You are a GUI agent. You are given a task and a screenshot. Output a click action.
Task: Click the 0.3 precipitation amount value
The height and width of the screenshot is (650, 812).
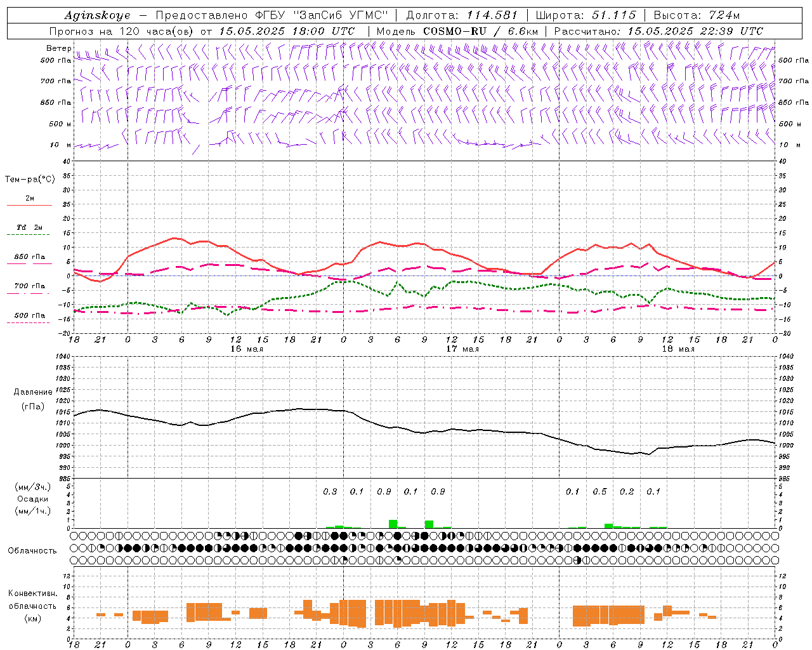330,491
